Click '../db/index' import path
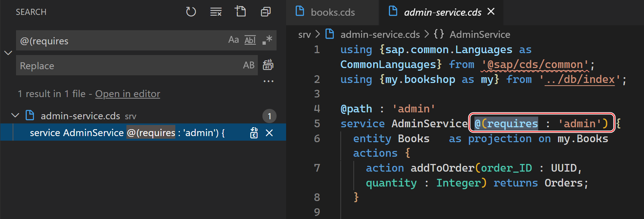This screenshot has height=219, width=644. coord(580,79)
